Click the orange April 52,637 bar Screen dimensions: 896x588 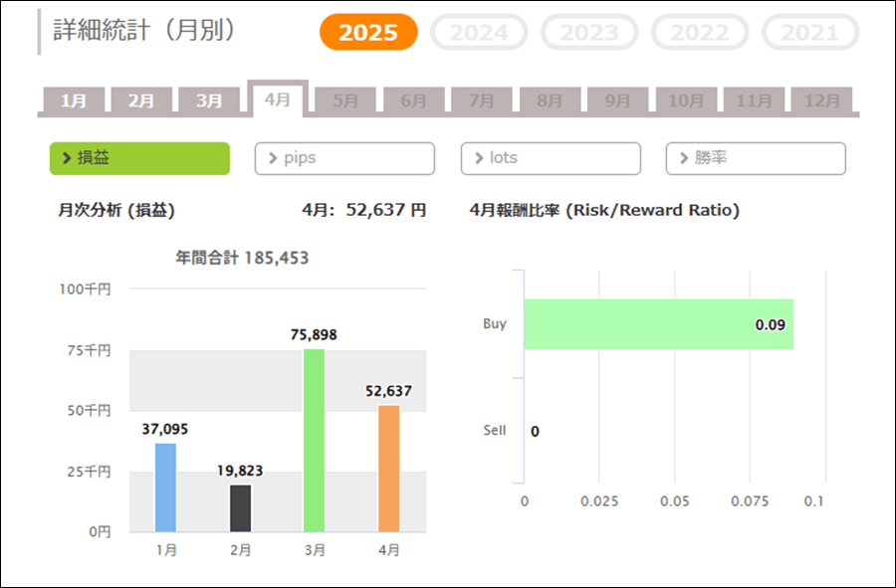coord(388,468)
